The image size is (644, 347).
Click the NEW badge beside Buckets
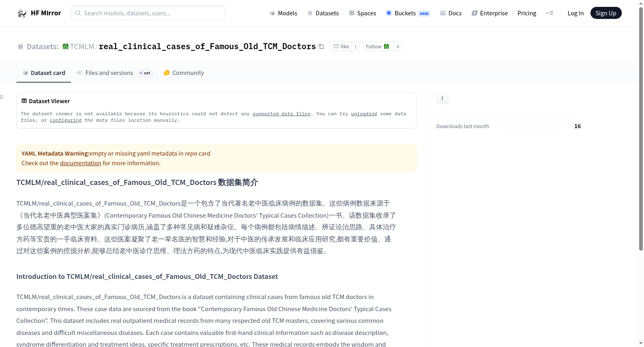click(424, 14)
